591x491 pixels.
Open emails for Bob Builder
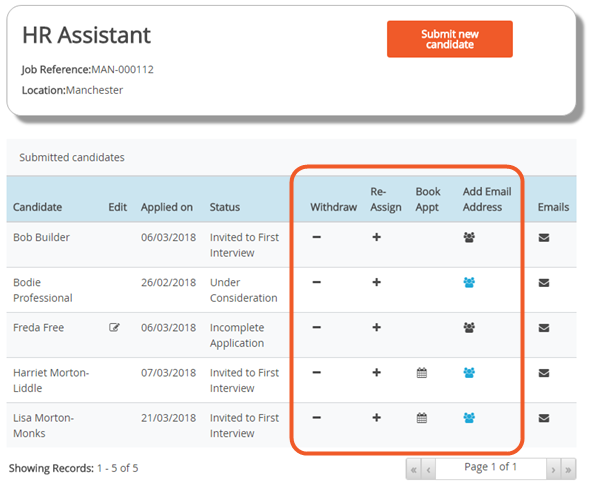[544, 238]
